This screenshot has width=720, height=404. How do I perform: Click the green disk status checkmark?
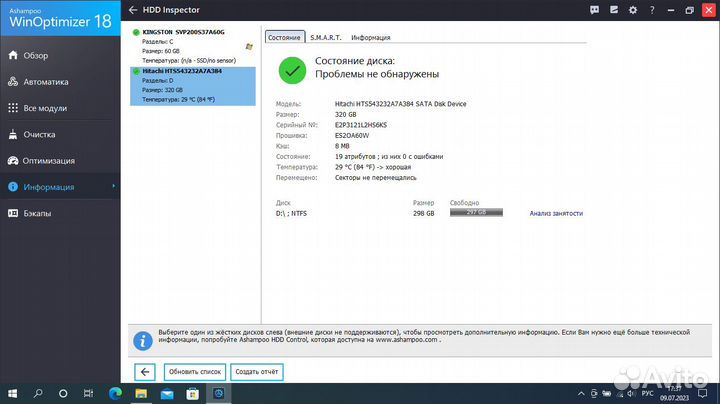292,70
